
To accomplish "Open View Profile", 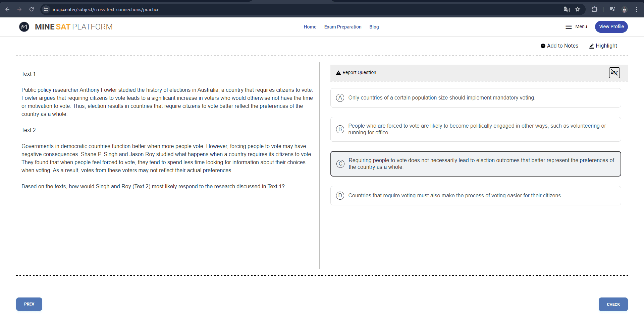I will click(x=611, y=27).
